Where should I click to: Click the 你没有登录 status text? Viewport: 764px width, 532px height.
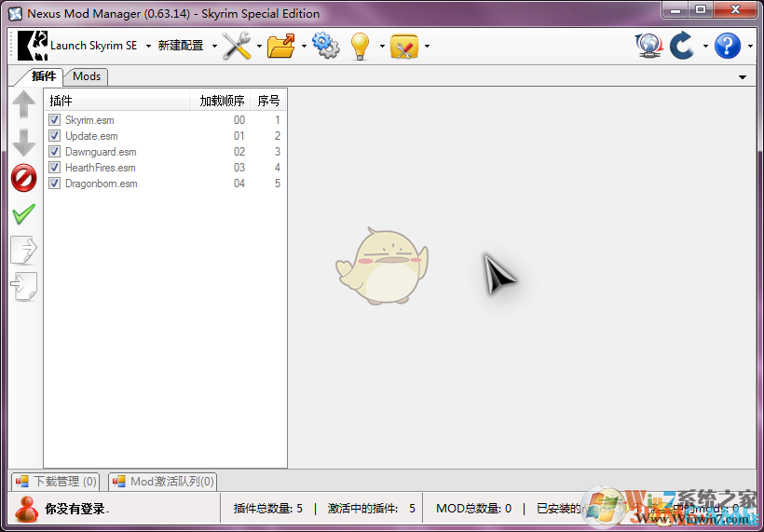77,509
